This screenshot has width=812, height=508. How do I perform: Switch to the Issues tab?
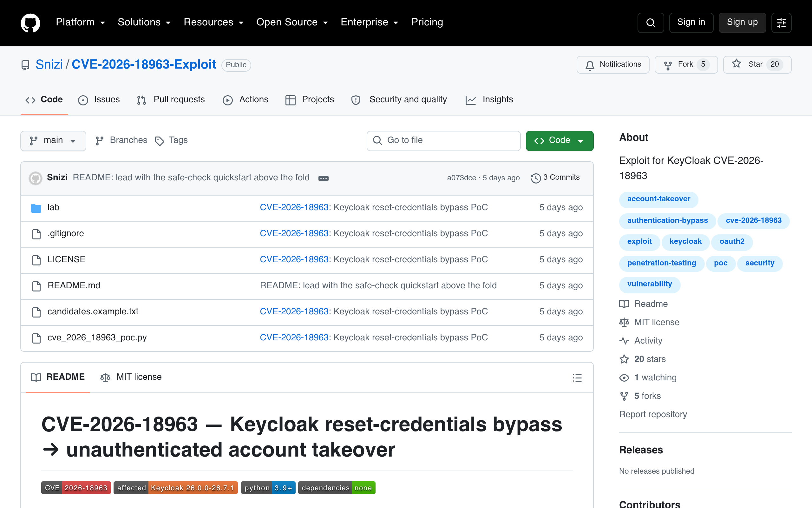click(99, 100)
